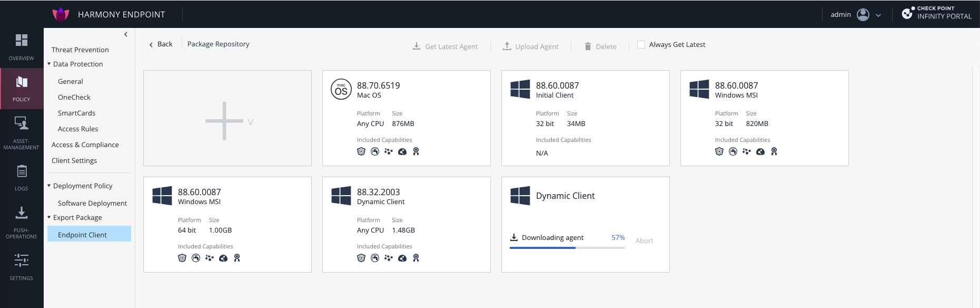
Task: Select Threat Prevention in the policy menu
Action: 80,50
